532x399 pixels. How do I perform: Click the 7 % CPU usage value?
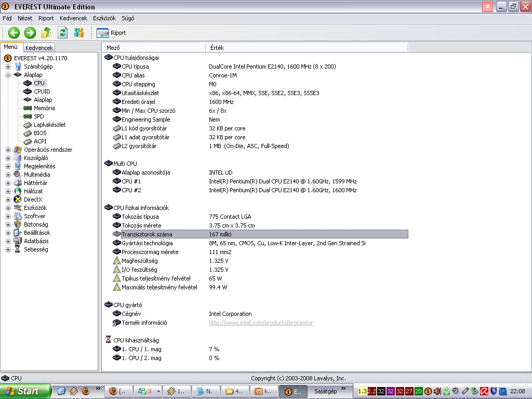pos(214,349)
